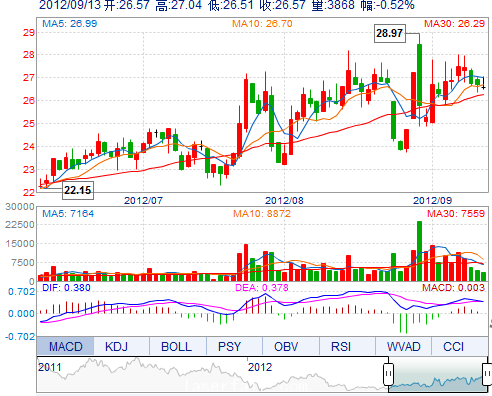Click the 28.97 high price label
Image resolution: width=492 pixels, height=396 pixels.
[390, 33]
